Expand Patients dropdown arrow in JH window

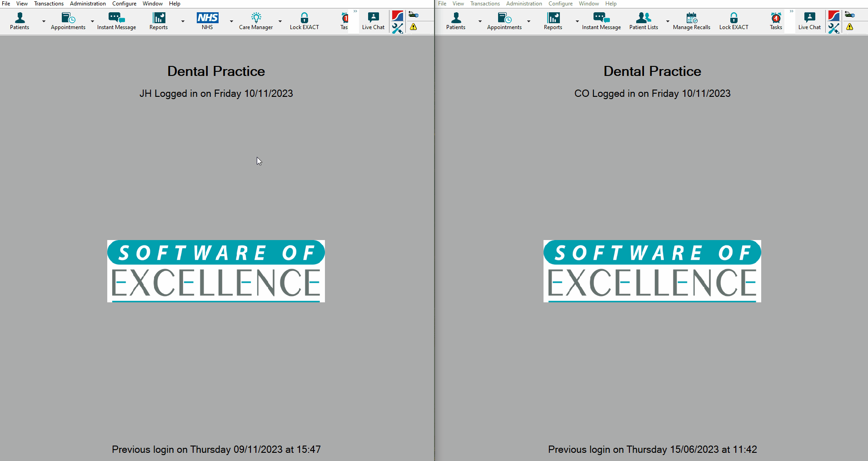coord(44,21)
